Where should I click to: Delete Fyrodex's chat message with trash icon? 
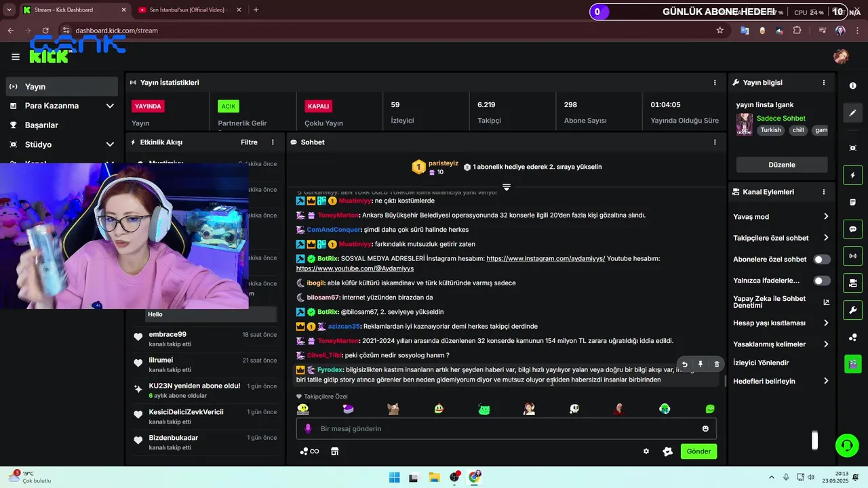717,365
